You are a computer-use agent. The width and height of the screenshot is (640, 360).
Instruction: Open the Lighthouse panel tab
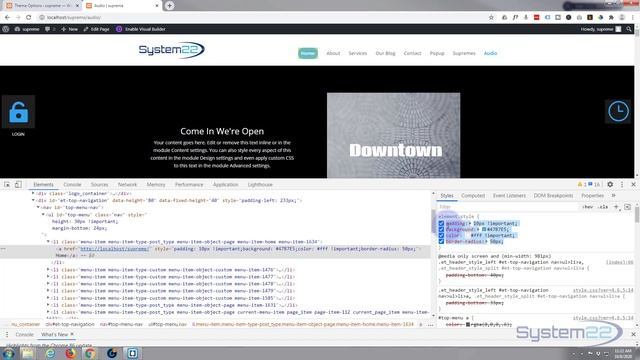pyautogui.click(x=260, y=184)
